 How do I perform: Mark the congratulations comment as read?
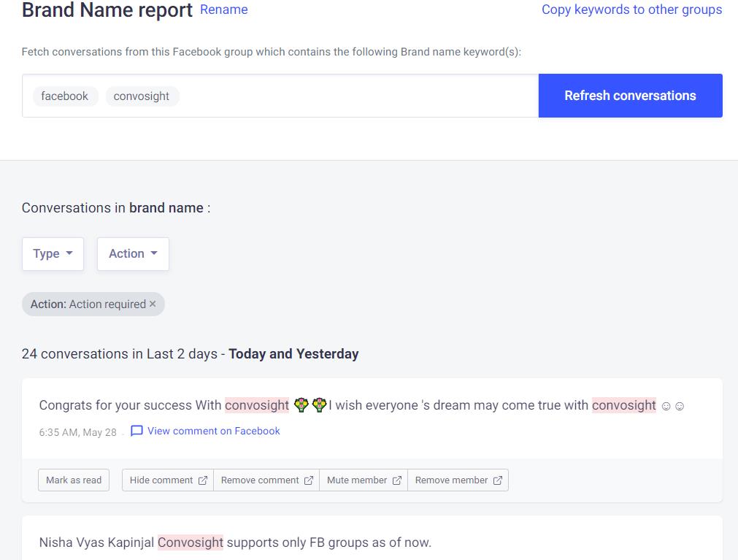tap(73, 480)
